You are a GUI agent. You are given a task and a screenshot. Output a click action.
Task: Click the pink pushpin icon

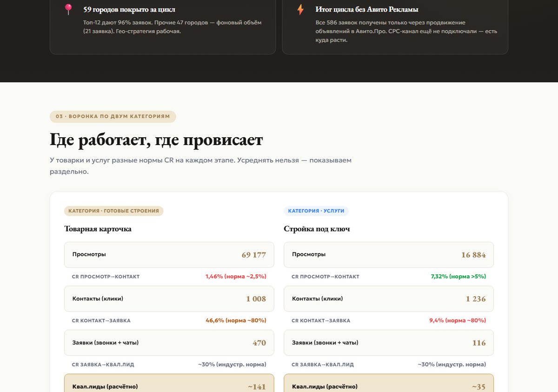68,9
